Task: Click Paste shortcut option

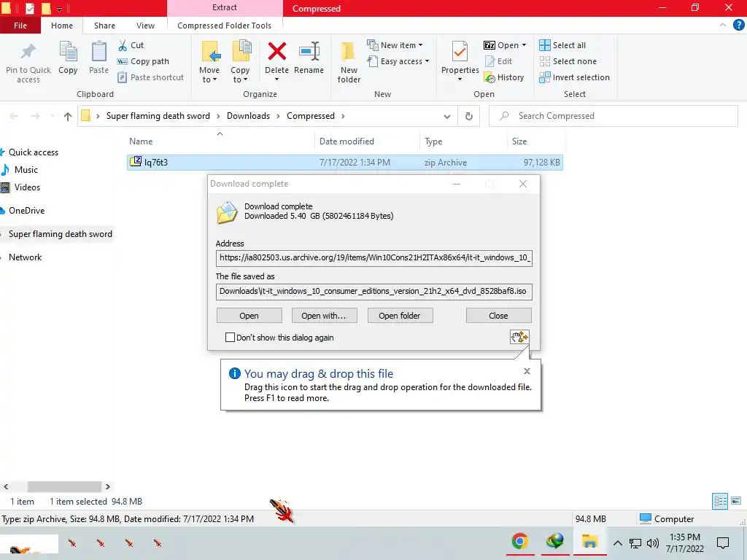Action: pyautogui.click(x=150, y=77)
